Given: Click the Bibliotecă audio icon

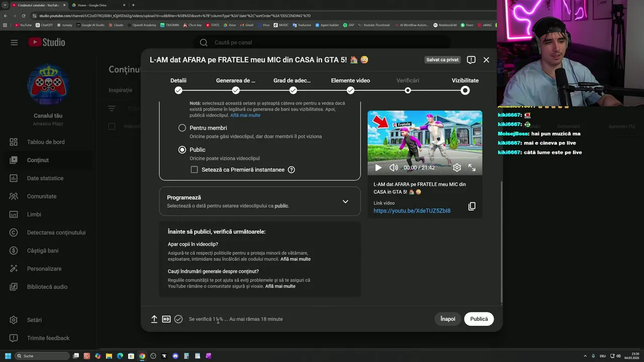Looking at the screenshot, I should pyautogui.click(x=14, y=287).
